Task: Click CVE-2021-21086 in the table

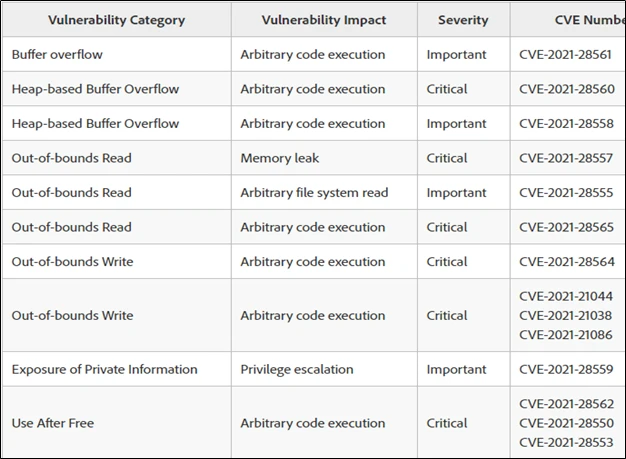Action: 566,335
